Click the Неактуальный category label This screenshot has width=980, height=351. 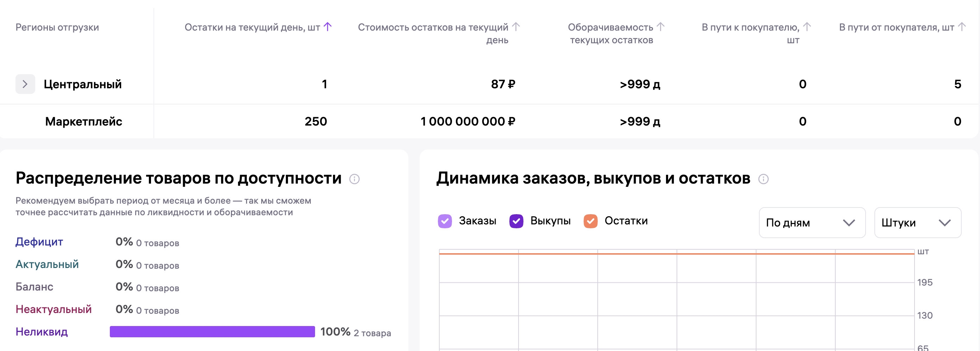coord(54,309)
